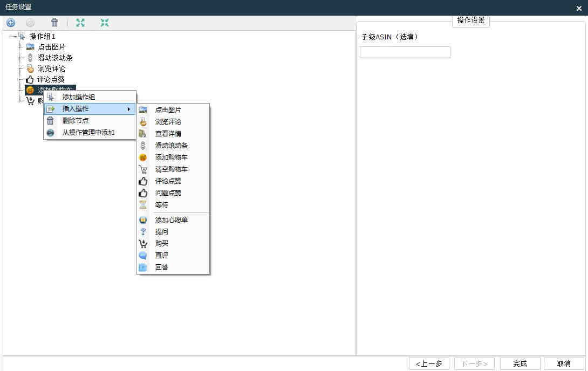Click the disabled 下一步> button

474,363
